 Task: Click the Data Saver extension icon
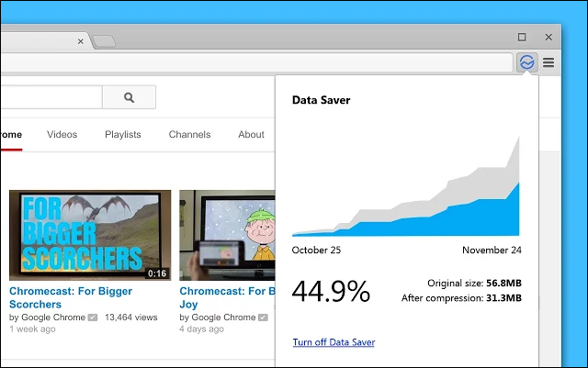(x=526, y=62)
